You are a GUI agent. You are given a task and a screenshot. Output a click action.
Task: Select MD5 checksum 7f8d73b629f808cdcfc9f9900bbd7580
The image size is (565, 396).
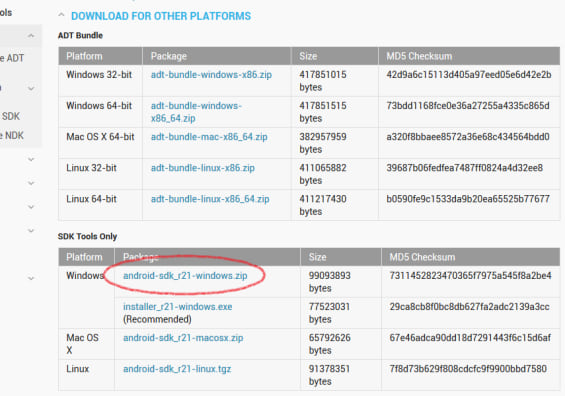[468, 369]
